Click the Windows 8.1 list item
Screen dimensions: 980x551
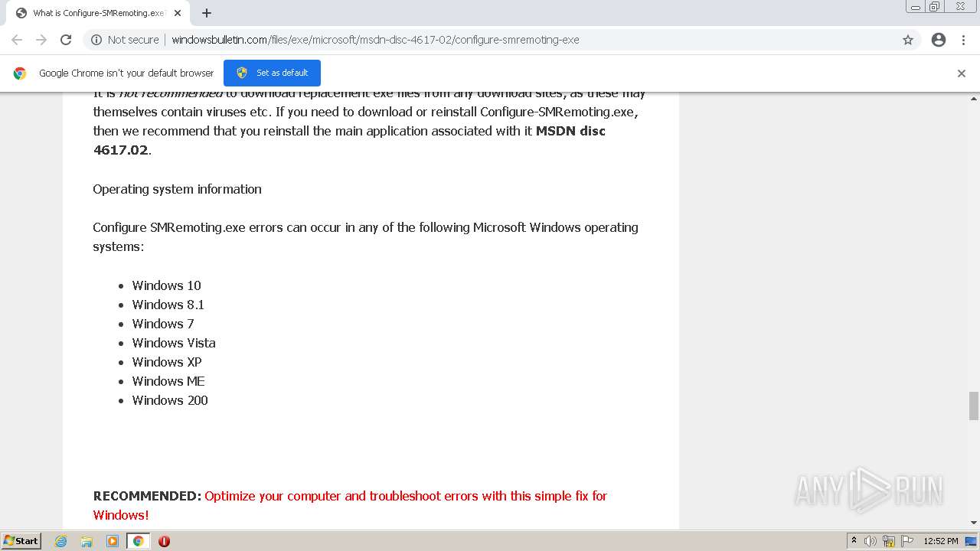(x=168, y=305)
